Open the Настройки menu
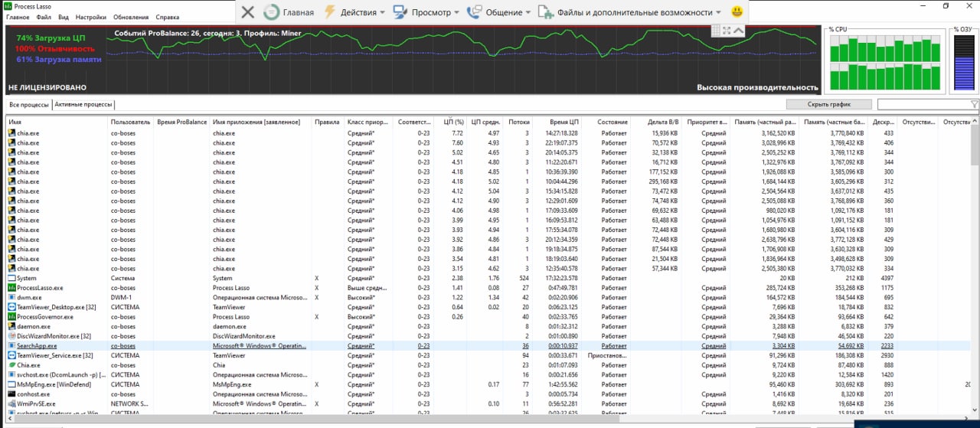The height and width of the screenshot is (428, 980). tap(91, 17)
